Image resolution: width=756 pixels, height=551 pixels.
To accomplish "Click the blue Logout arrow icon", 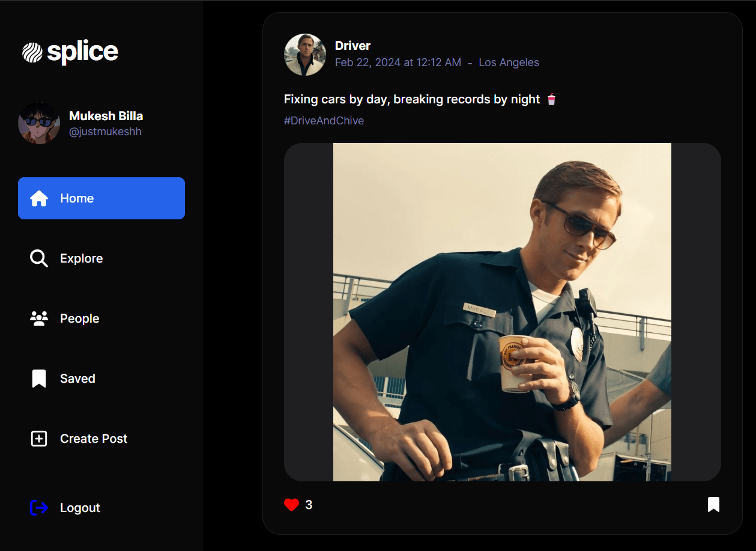I will pyautogui.click(x=39, y=508).
